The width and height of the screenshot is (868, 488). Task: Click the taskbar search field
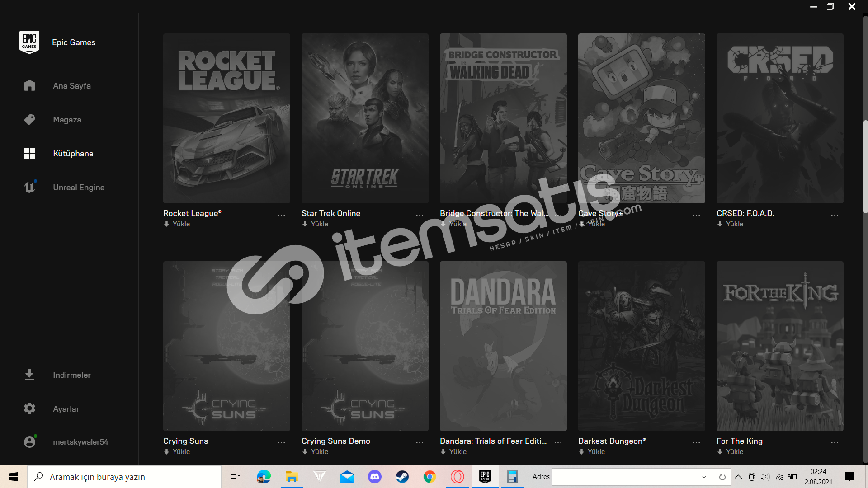tap(124, 477)
